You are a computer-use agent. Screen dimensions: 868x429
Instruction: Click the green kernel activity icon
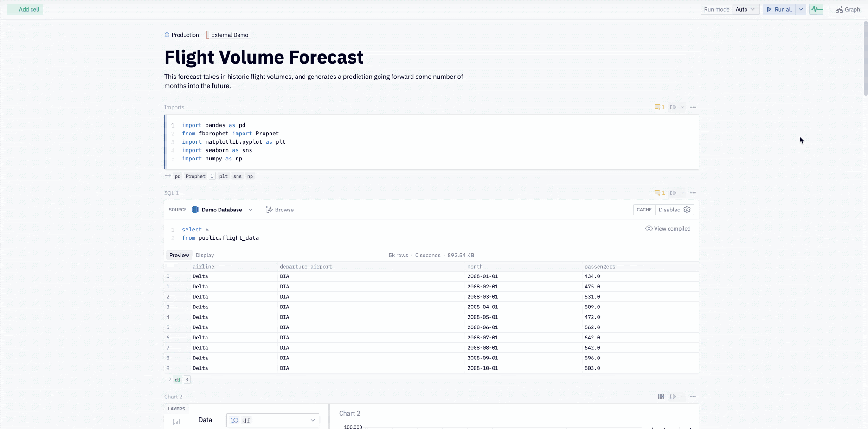click(817, 9)
